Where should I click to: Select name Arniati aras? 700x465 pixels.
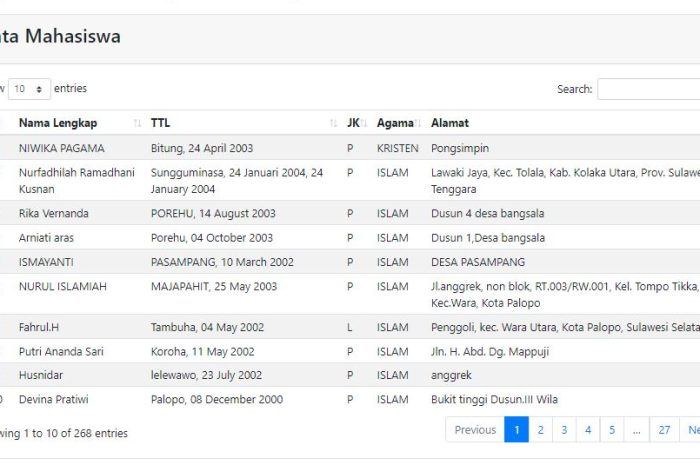(46, 238)
